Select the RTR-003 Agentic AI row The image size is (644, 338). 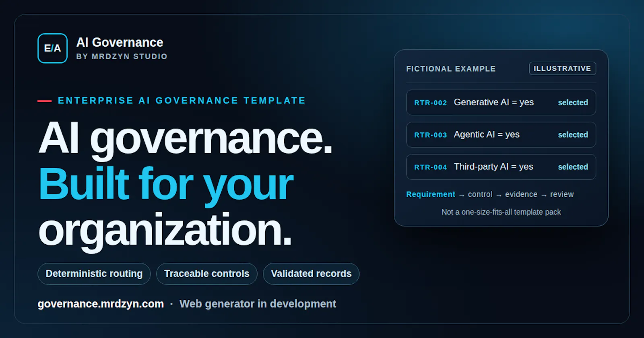tap(501, 135)
